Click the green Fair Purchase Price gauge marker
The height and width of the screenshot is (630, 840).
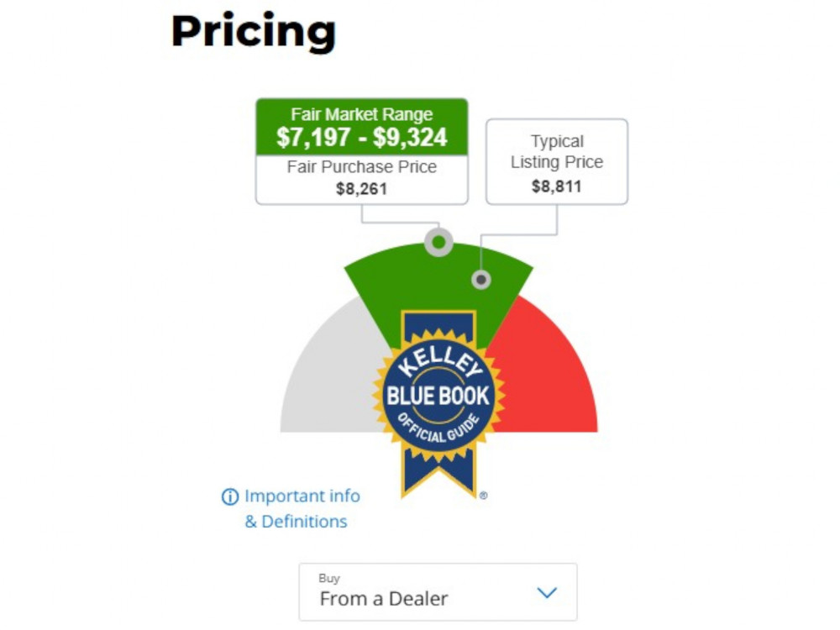[x=438, y=243]
